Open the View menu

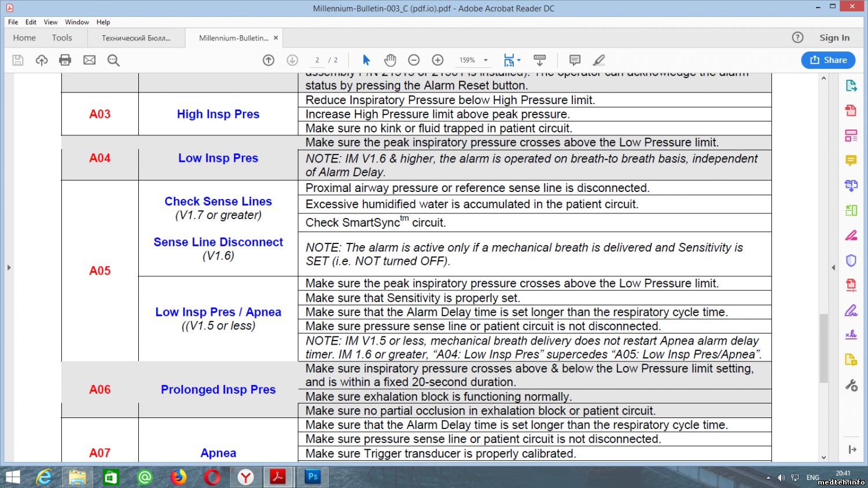click(50, 22)
